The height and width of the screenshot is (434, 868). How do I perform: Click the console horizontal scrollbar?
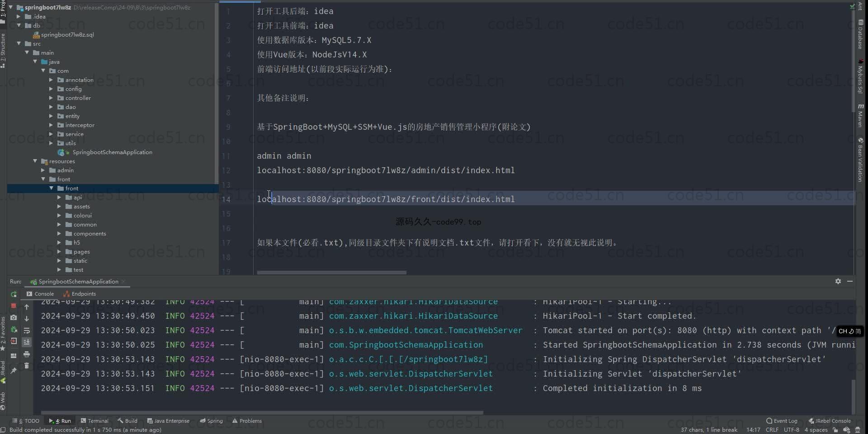coord(262,412)
